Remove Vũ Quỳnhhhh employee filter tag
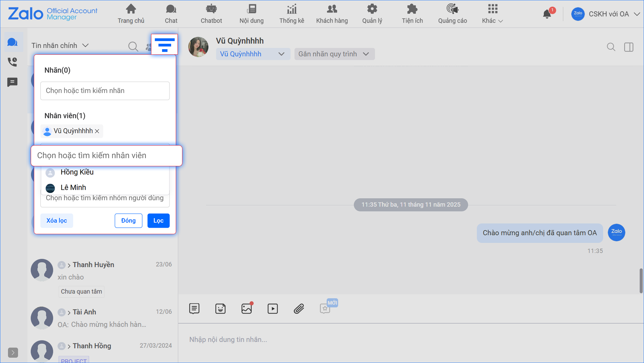Viewport: 644px width, 363px height. click(97, 131)
